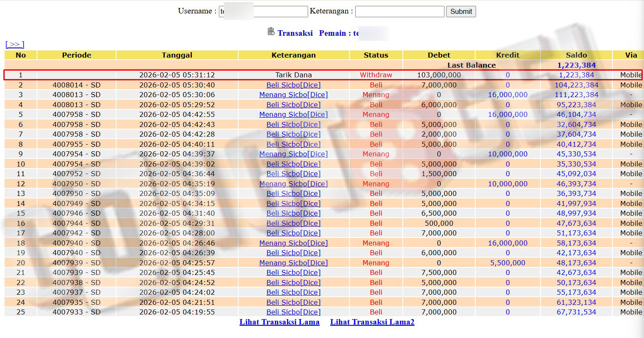644x338 pixels.
Task: Click the Saldo column header
Action: pos(576,55)
